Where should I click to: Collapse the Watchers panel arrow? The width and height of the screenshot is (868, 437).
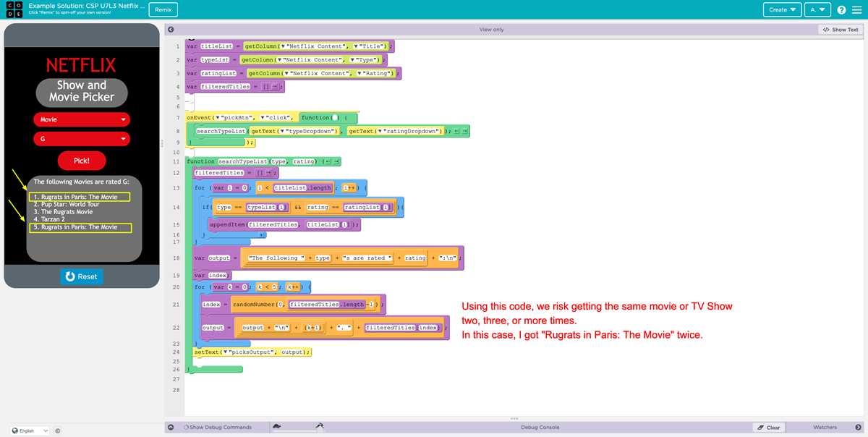pos(859,427)
